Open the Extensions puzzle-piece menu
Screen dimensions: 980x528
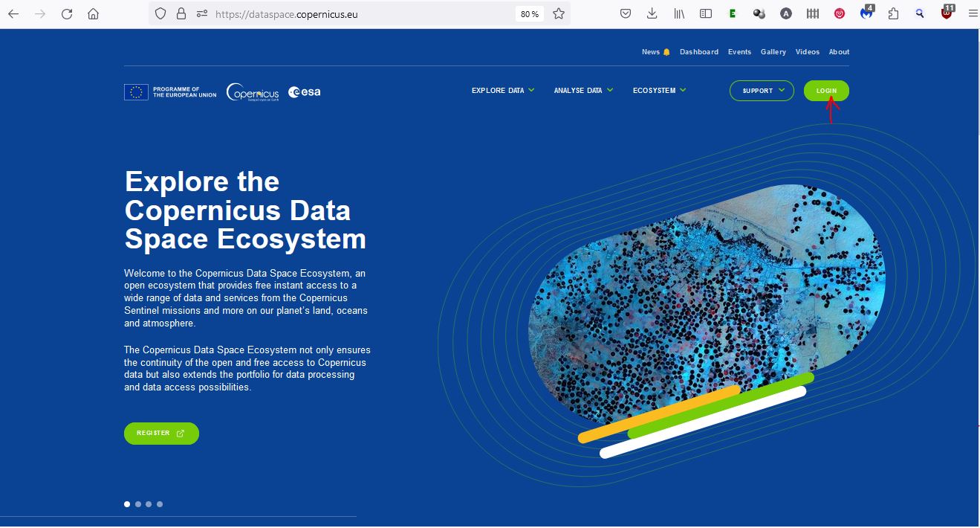pyautogui.click(x=893, y=13)
